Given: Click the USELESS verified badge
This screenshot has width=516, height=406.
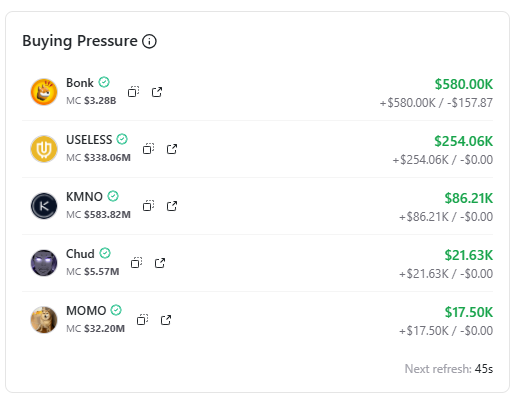Looking at the screenshot, I should (x=122, y=139).
